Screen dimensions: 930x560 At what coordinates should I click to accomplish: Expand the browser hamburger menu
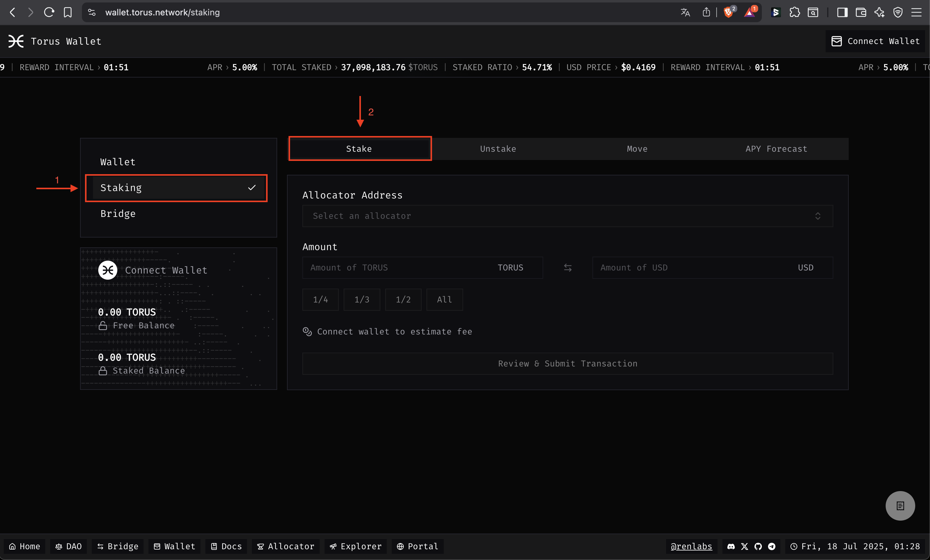point(917,12)
